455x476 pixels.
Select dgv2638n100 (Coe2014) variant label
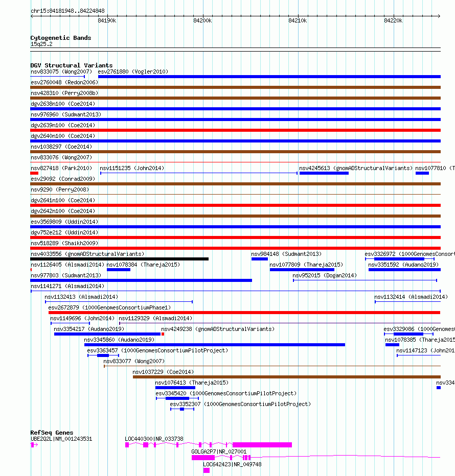[x=63, y=104]
